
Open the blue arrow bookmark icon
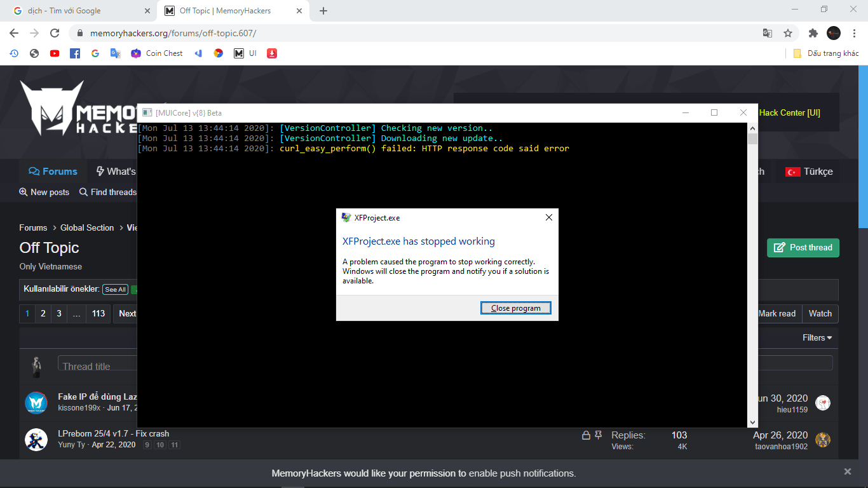(x=198, y=53)
